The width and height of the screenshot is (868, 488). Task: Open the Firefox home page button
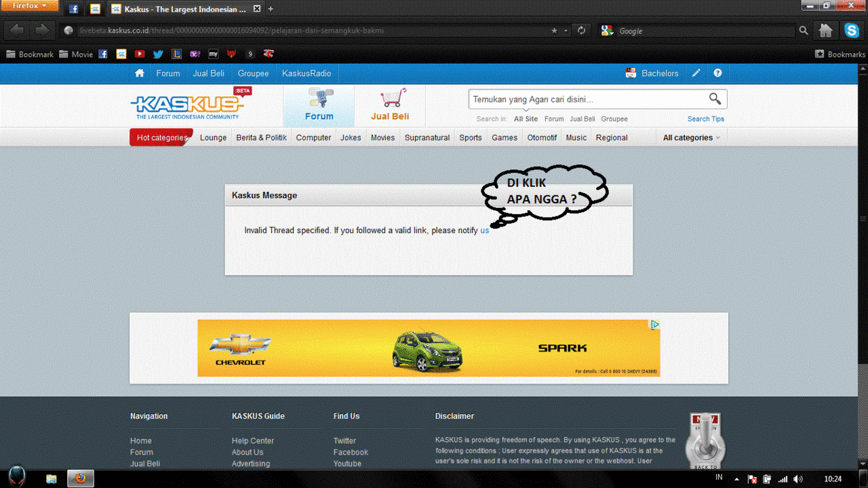(x=825, y=30)
